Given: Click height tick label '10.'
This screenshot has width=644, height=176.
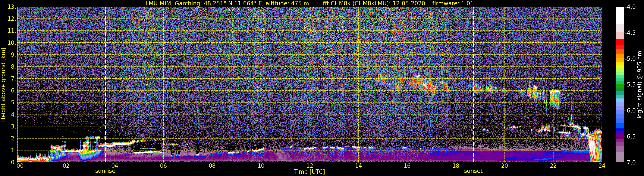Looking at the screenshot, I should coord(12,43).
